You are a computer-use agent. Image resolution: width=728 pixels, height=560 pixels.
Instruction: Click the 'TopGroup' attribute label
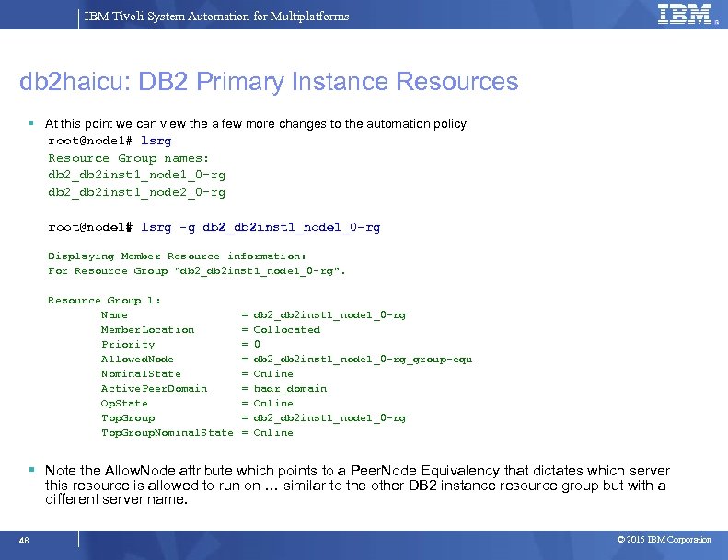(x=128, y=418)
